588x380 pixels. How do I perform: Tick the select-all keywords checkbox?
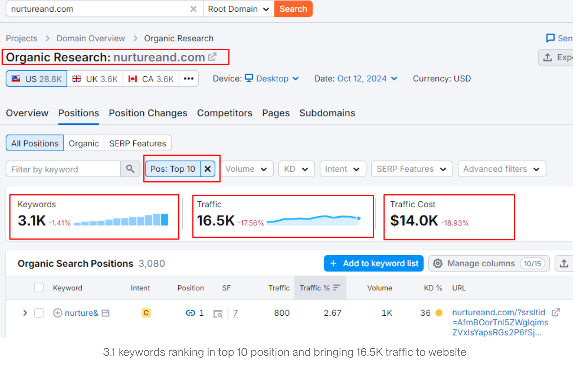(39, 288)
